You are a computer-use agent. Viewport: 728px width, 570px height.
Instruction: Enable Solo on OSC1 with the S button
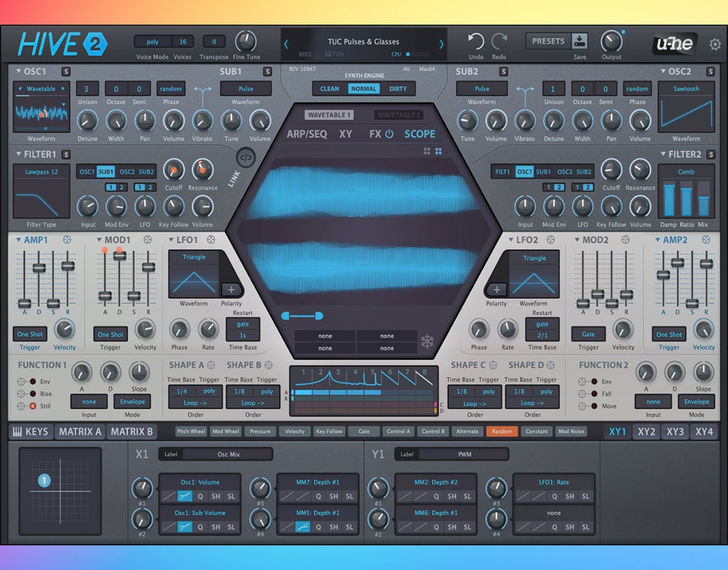65,71
